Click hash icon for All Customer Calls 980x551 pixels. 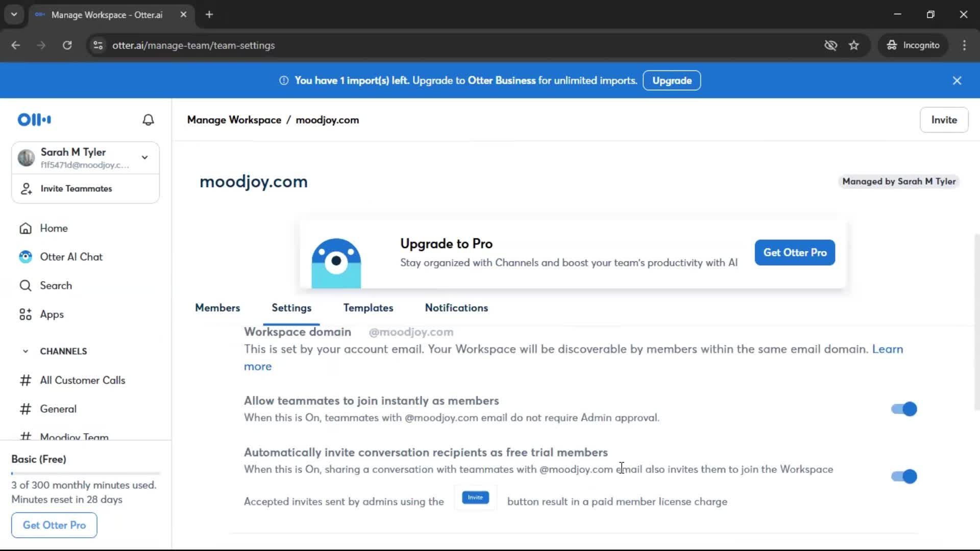click(x=26, y=380)
